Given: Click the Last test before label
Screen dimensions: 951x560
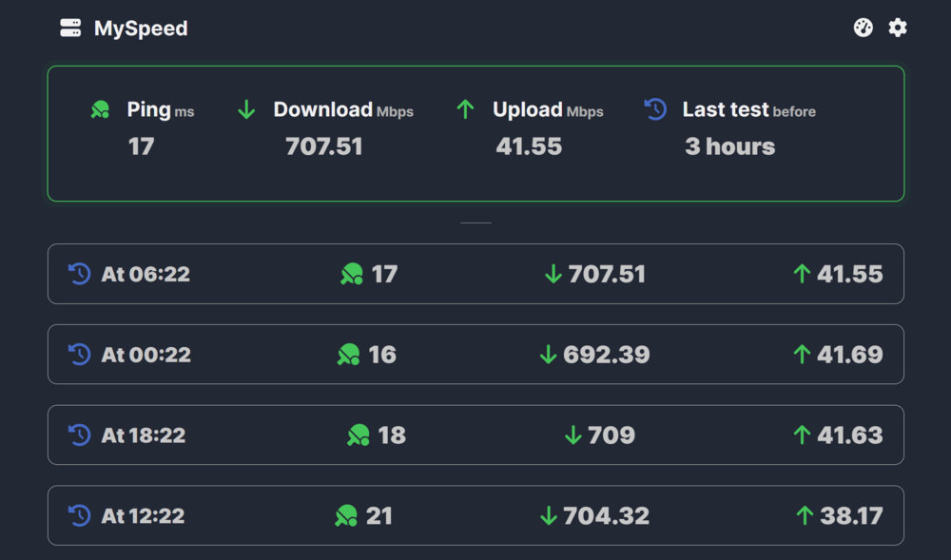Looking at the screenshot, I should (x=749, y=109).
